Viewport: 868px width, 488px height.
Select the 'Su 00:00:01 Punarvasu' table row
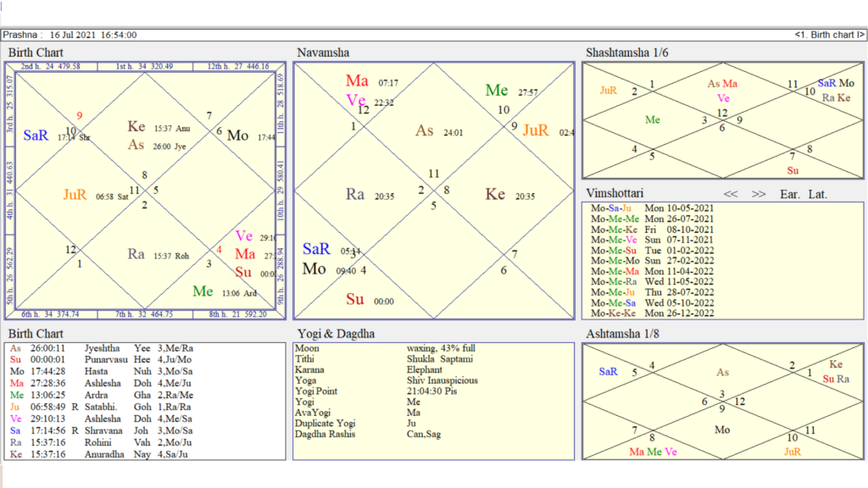102,359
